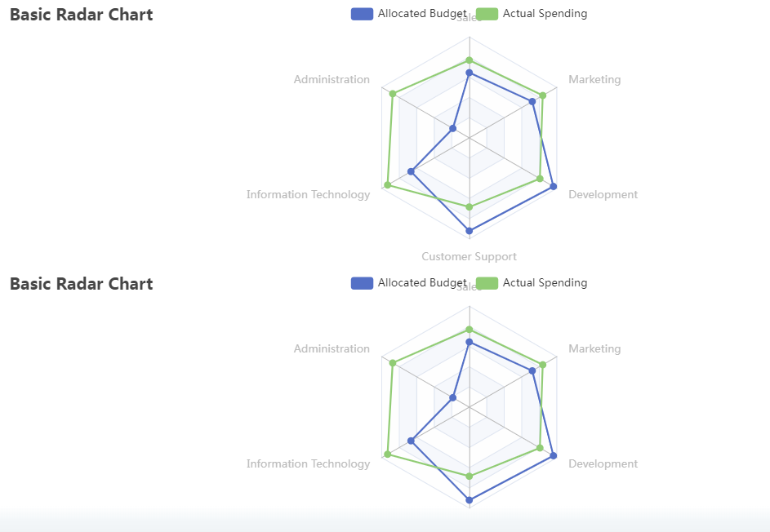Image resolution: width=770 pixels, height=532 pixels.
Task: Select top chart green Information Technology point
Action: click(x=388, y=185)
